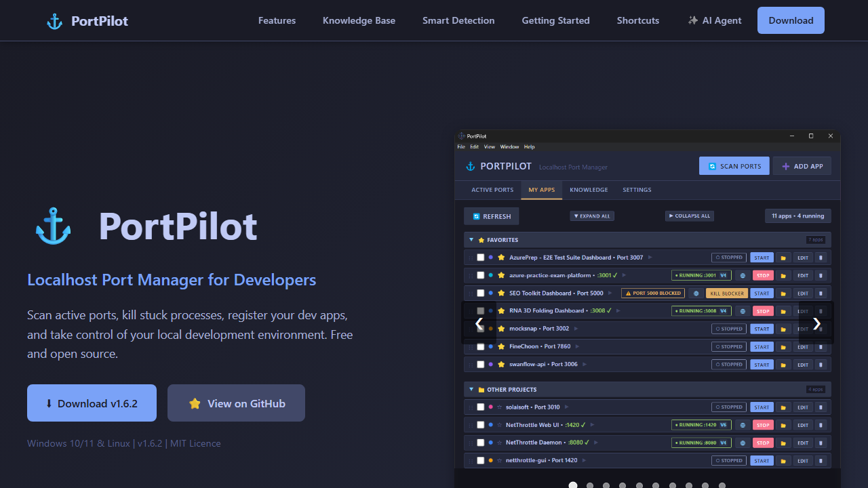Click the purple status dot beside swanflow-api
Screen dimensions: 868x488
[490, 364]
